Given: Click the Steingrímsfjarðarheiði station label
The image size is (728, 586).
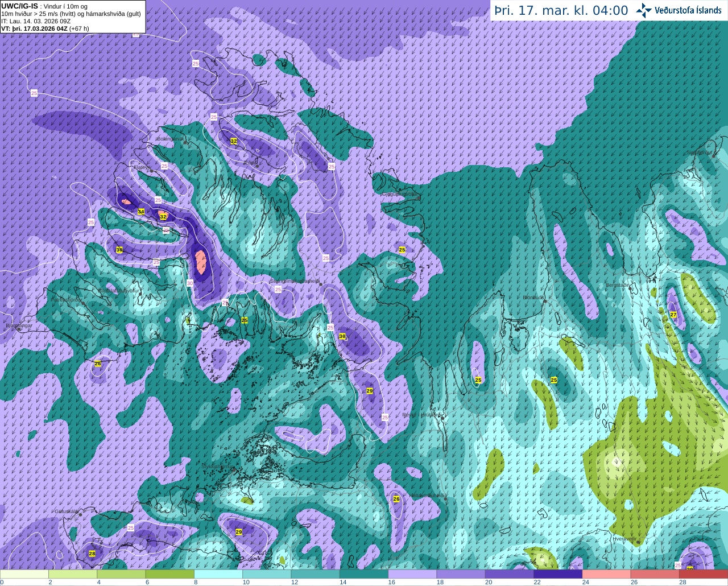Looking at the screenshot, I should pos(294,281).
